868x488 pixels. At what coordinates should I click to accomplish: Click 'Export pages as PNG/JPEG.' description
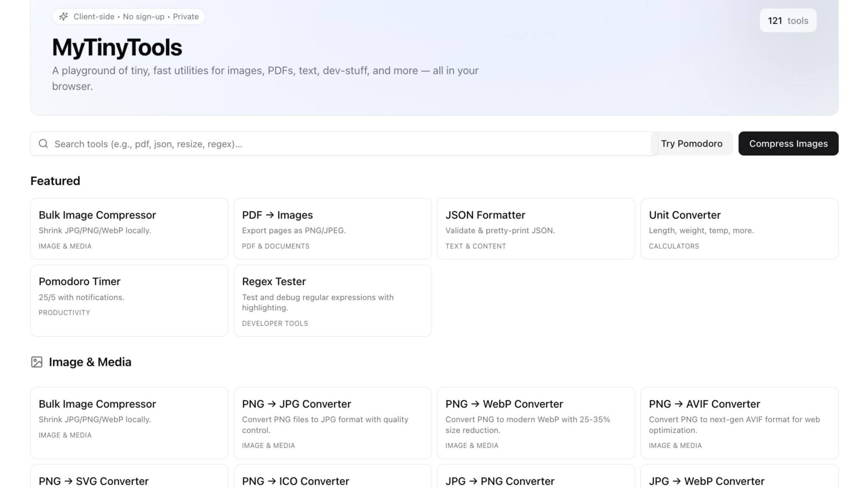tap(294, 231)
